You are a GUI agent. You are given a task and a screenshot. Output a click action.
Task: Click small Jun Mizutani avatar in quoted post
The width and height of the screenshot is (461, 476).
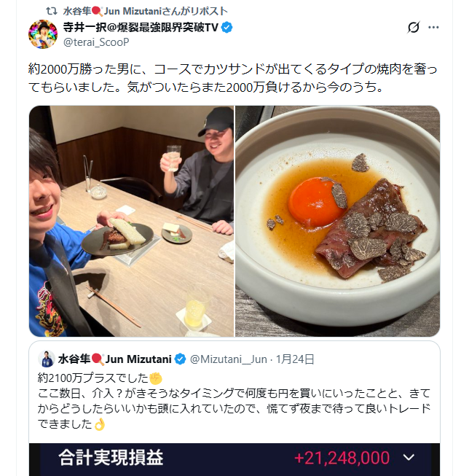click(x=46, y=359)
